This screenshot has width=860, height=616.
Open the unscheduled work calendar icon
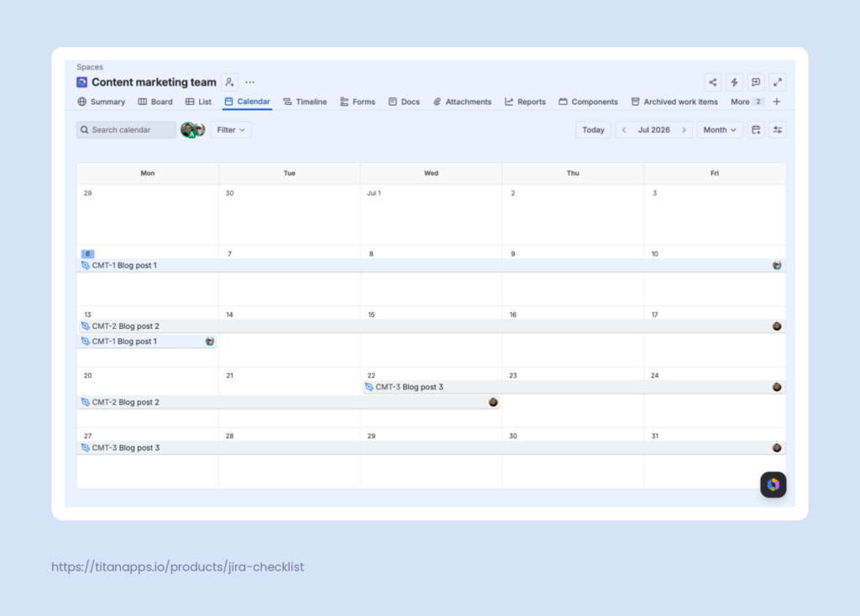point(756,130)
